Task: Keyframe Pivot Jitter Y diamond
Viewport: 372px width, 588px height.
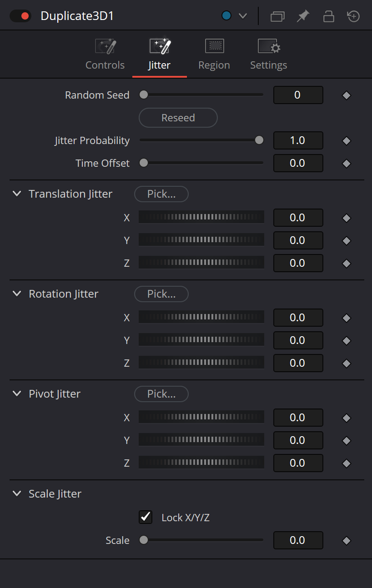Action: [x=347, y=441]
